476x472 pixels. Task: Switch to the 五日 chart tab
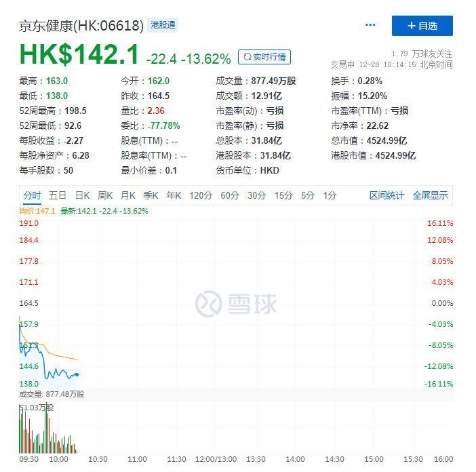58,195
